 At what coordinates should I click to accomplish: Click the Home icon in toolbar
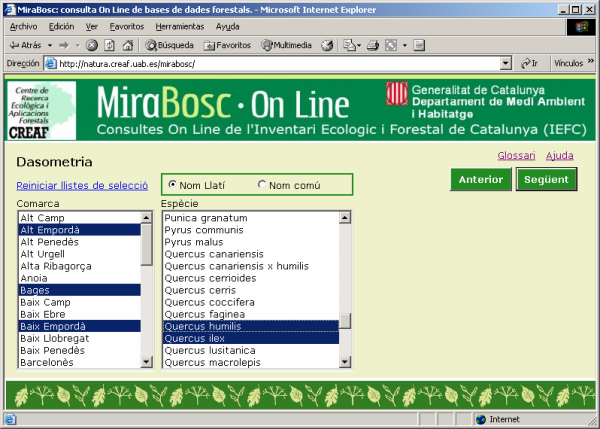128,45
